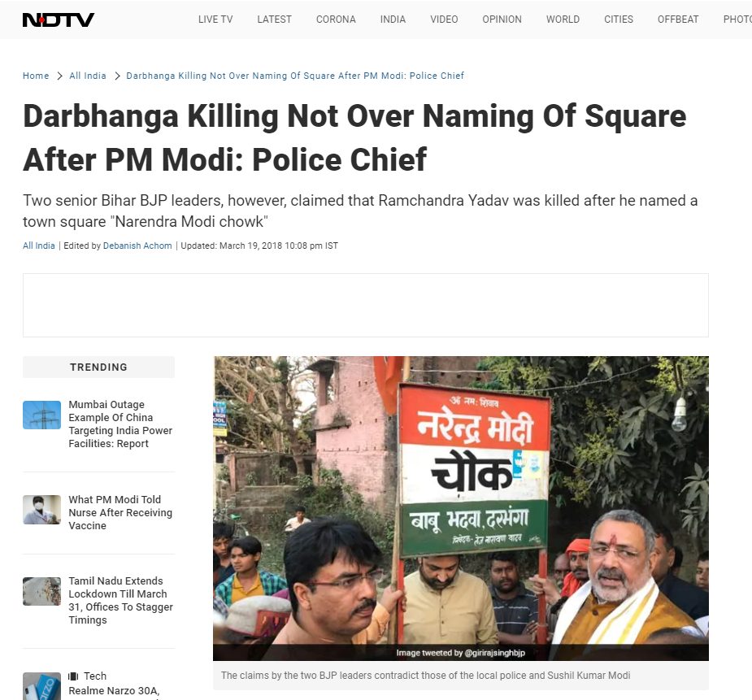This screenshot has width=752, height=700.
Task: Click the power tower thumbnail
Action: [x=41, y=415]
